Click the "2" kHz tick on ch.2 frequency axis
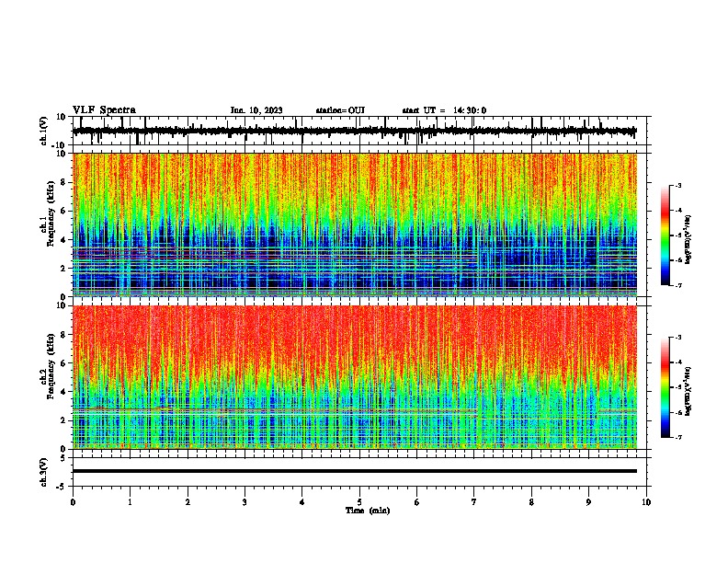The image size is (728, 563). tap(63, 420)
